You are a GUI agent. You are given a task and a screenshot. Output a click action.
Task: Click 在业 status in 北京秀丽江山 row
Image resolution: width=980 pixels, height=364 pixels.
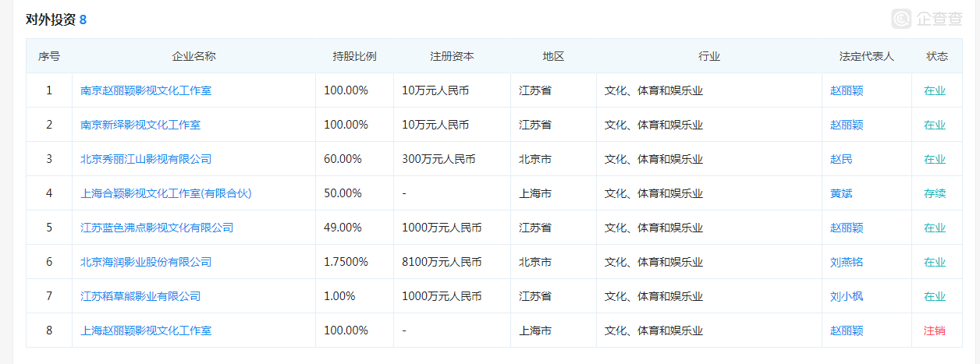click(935, 159)
